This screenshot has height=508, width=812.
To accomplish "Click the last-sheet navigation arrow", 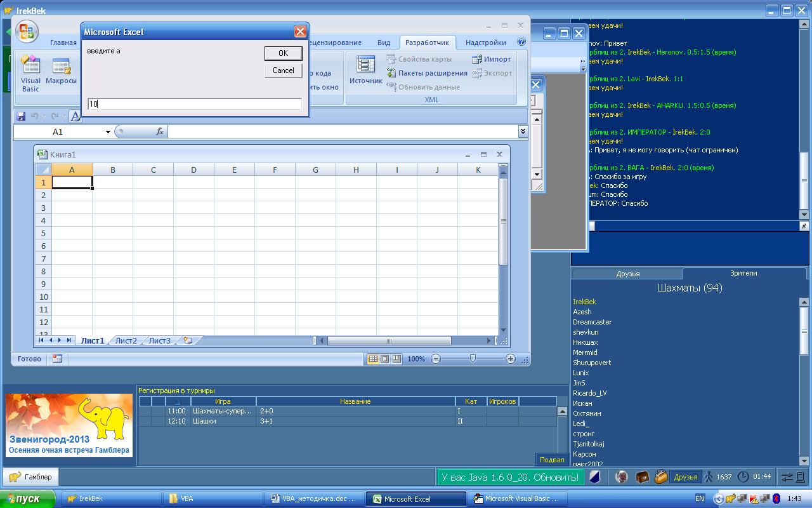I will 69,340.
